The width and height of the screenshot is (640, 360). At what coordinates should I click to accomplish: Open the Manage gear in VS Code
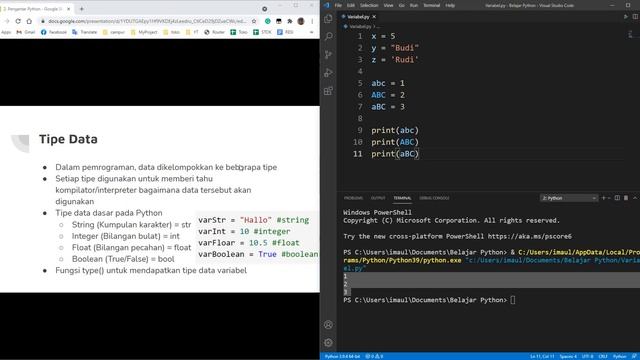tap(328, 343)
